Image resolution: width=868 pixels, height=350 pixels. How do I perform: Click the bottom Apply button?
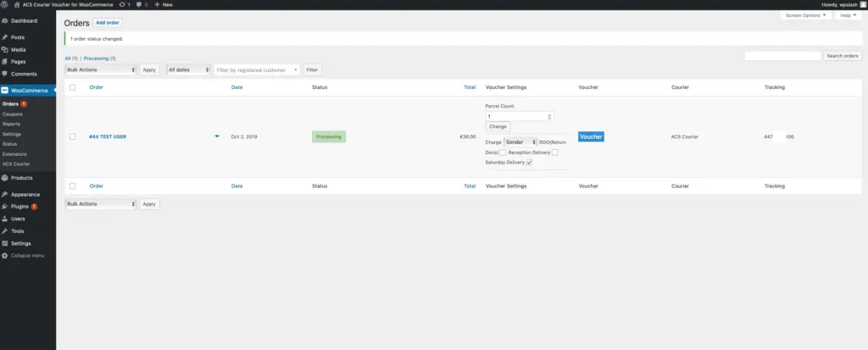[149, 203]
